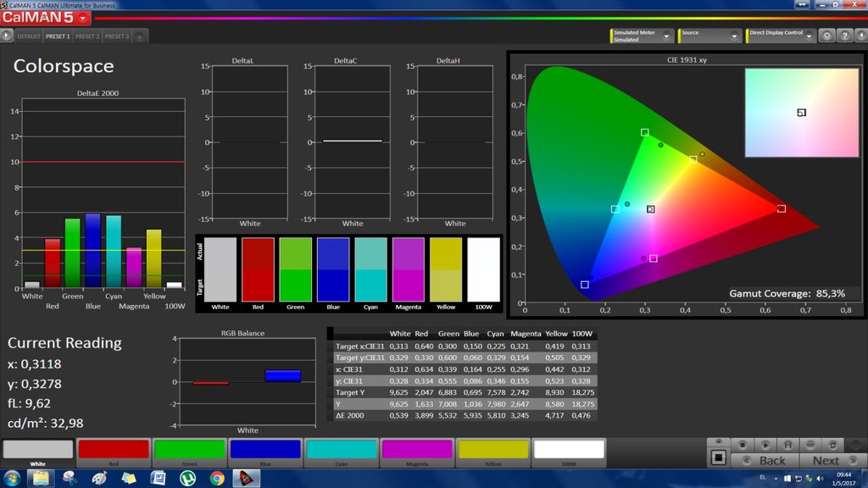
Task: Open the CalMAN 5 main menu arrow
Action: pyautogui.click(x=82, y=18)
